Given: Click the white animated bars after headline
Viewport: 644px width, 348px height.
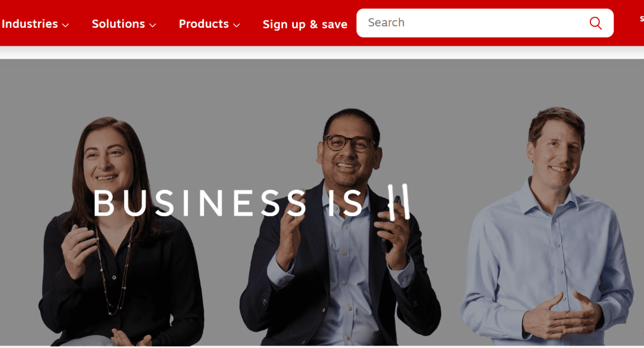Looking at the screenshot, I should 399,202.
